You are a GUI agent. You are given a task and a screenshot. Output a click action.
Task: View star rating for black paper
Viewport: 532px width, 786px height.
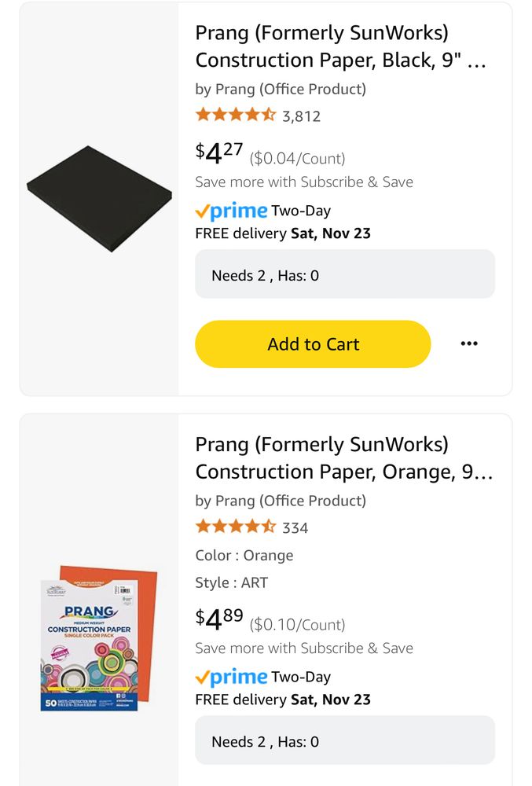pyautogui.click(x=235, y=116)
